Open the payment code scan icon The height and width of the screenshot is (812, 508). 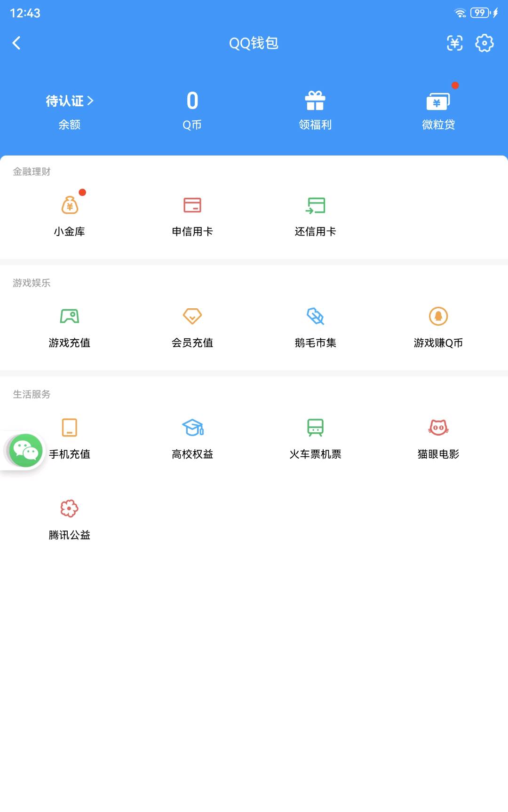[x=455, y=43]
